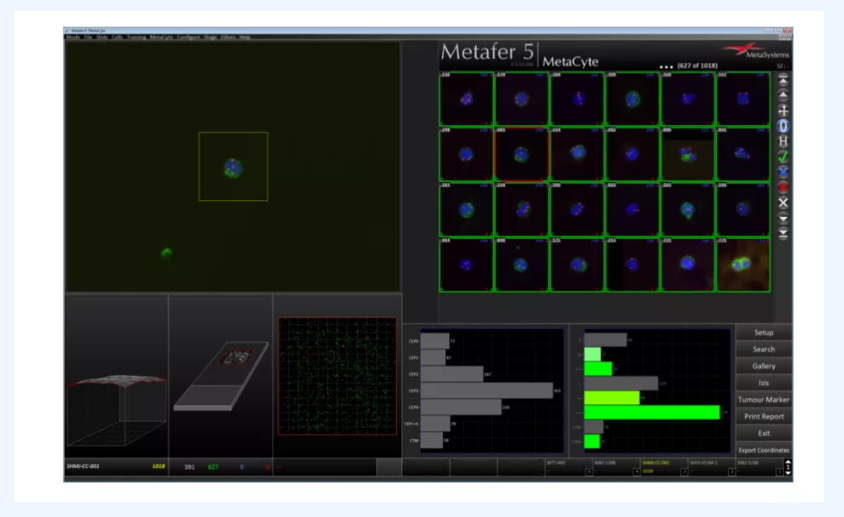Screen dimensions: 844x517
Task: Click the blue circled zero icon
Action: [x=783, y=126]
